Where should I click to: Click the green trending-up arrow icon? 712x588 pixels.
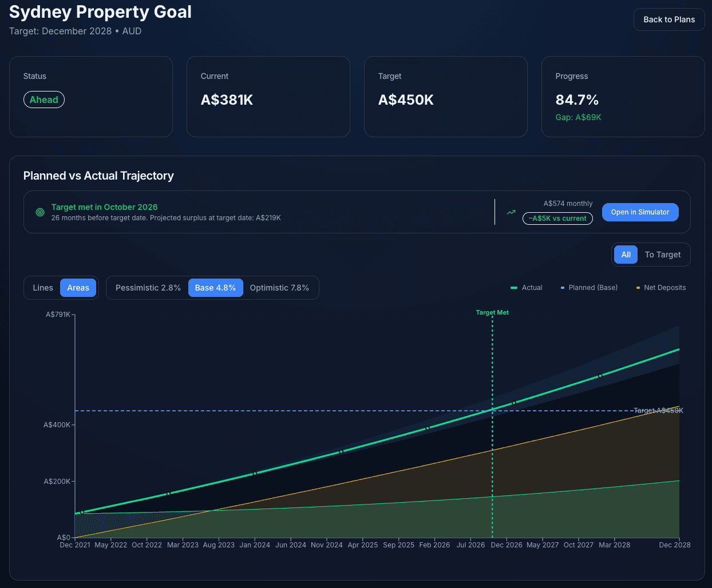click(x=511, y=211)
